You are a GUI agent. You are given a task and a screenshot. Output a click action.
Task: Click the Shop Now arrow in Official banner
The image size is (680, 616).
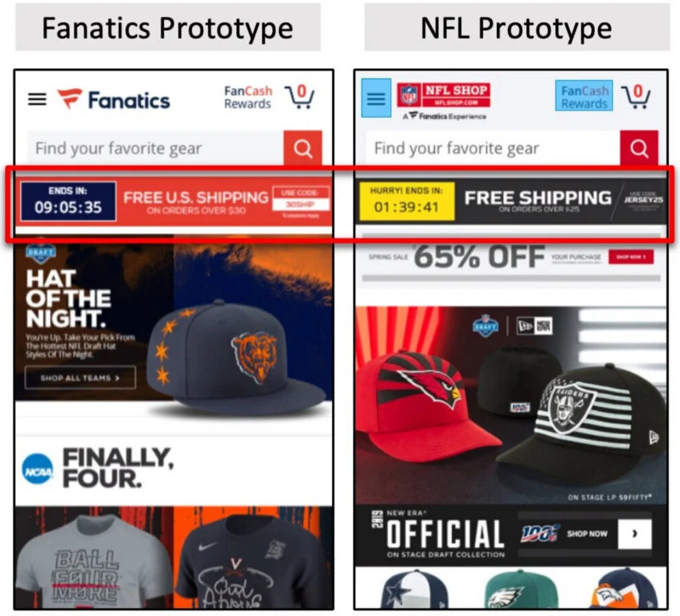635,533
